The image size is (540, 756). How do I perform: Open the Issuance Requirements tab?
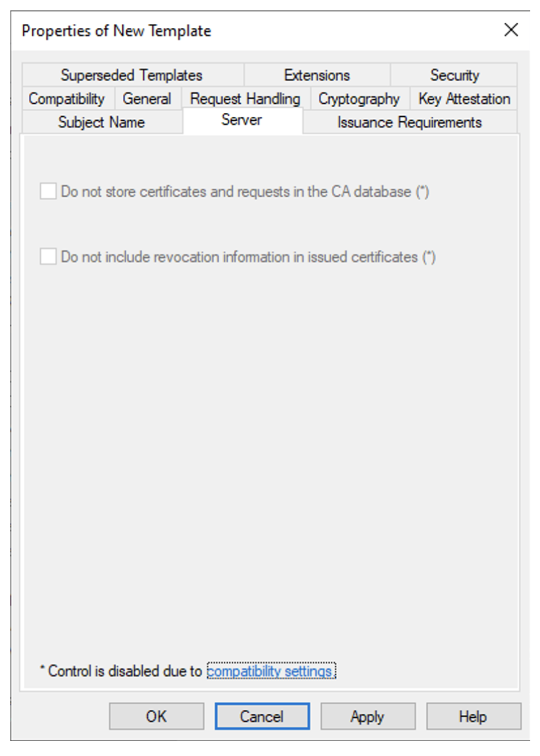pos(410,122)
